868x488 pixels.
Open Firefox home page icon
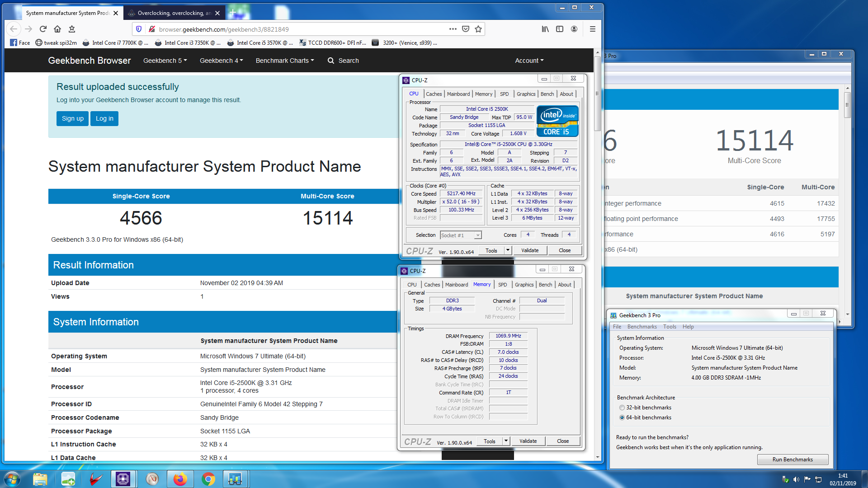point(57,29)
